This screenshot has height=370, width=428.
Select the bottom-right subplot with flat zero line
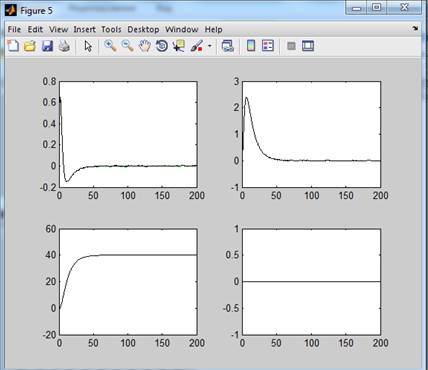311,282
